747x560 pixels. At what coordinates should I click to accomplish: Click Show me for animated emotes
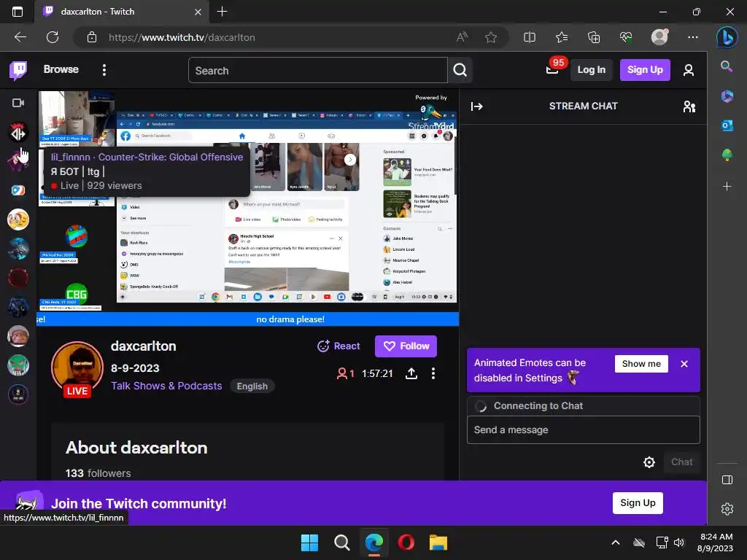click(641, 364)
